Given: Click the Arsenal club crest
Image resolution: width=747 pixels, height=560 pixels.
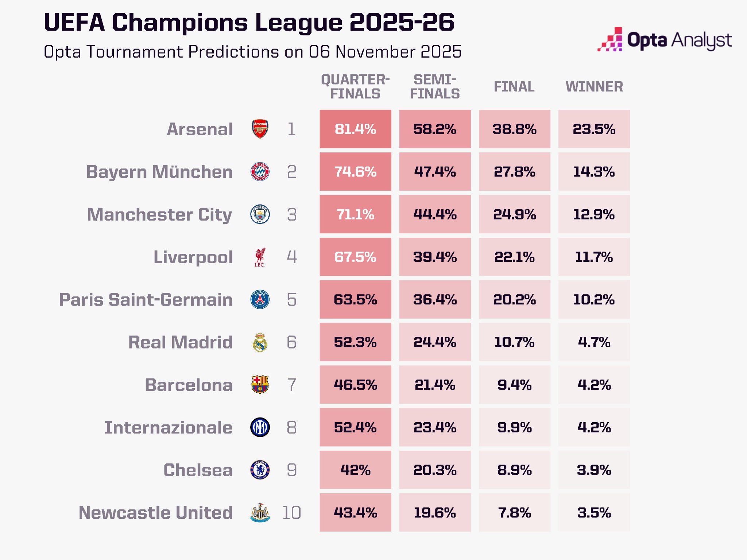Looking at the screenshot, I should 260,129.
